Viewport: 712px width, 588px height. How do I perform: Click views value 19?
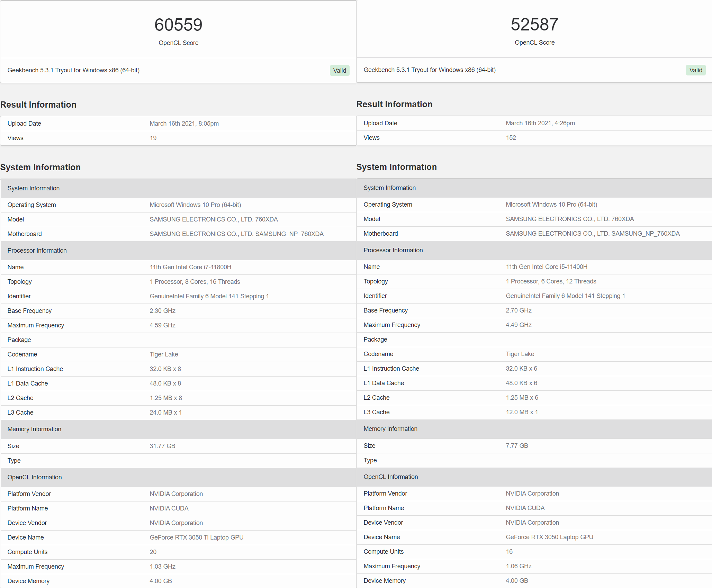click(x=153, y=138)
